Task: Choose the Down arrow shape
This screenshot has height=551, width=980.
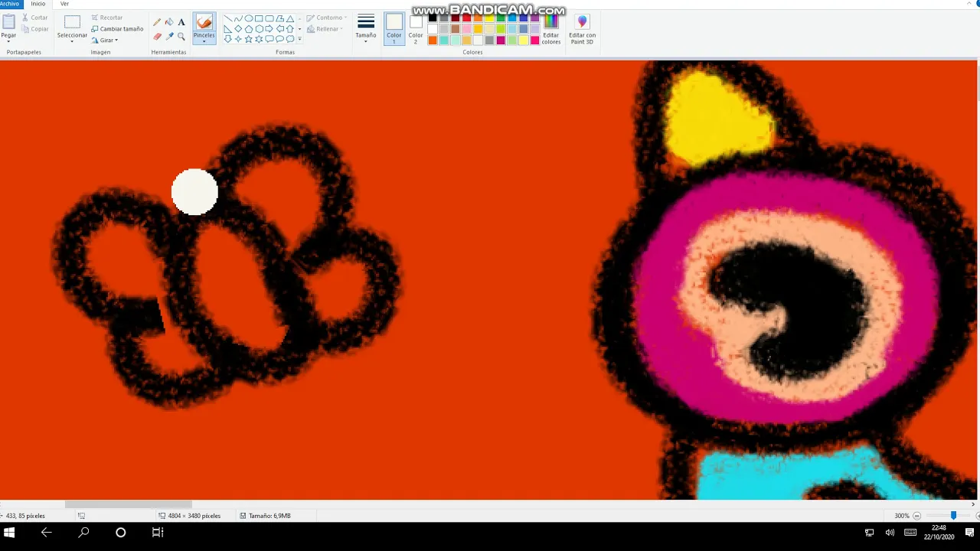Action: (x=228, y=39)
